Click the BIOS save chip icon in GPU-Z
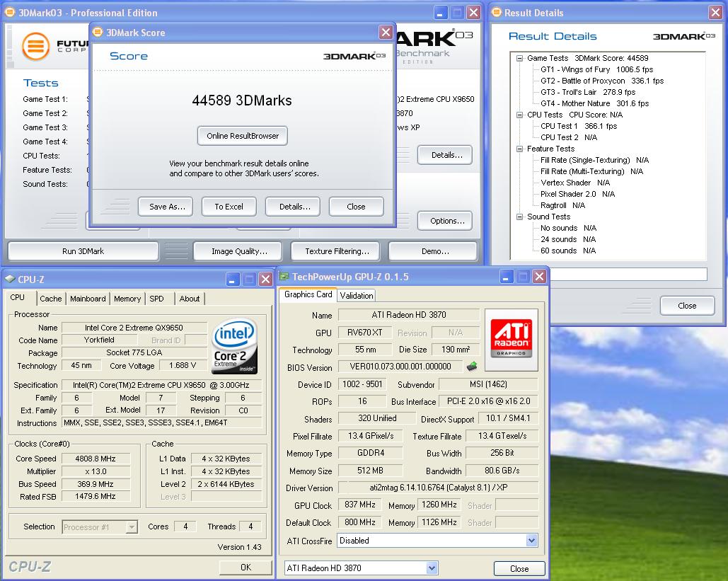The height and width of the screenshot is (581, 728). (x=472, y=366)
